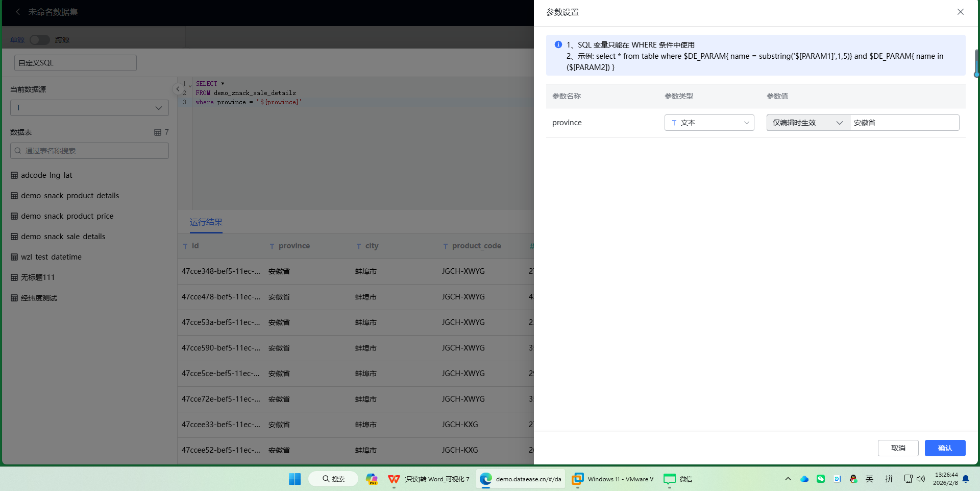Switch to the 运行结果 tab
This screenshot has height=491, width=980.
point(206,222)
